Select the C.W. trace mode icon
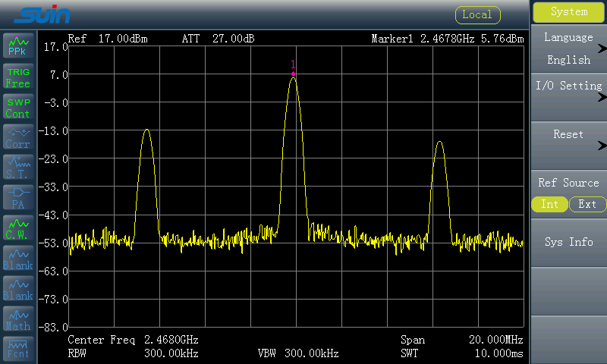The width and height of the screenshot is (607, 364). click(18, 228)
